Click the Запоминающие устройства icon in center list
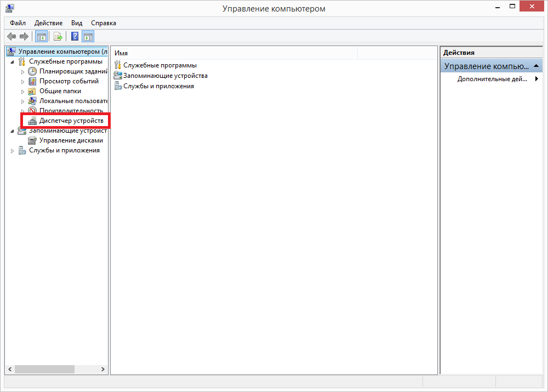Image resolution: width=548 pixels, height=392 pixels. (118, 76)
